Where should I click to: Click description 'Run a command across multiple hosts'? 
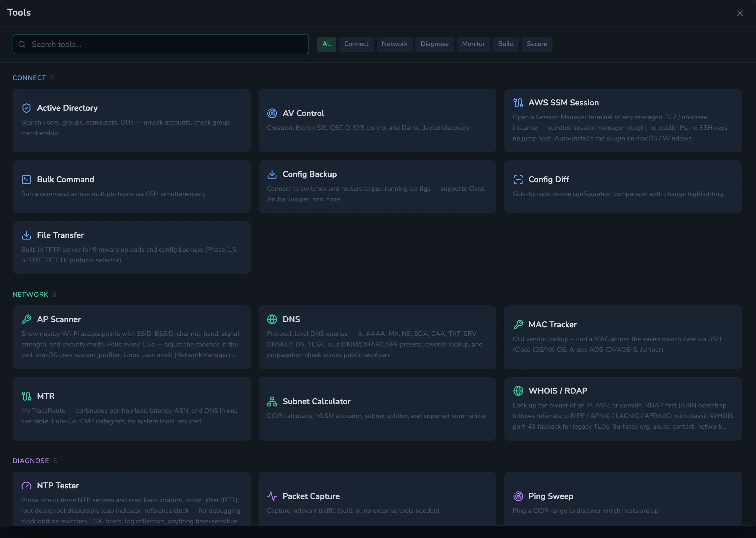(x=113, y=194)
